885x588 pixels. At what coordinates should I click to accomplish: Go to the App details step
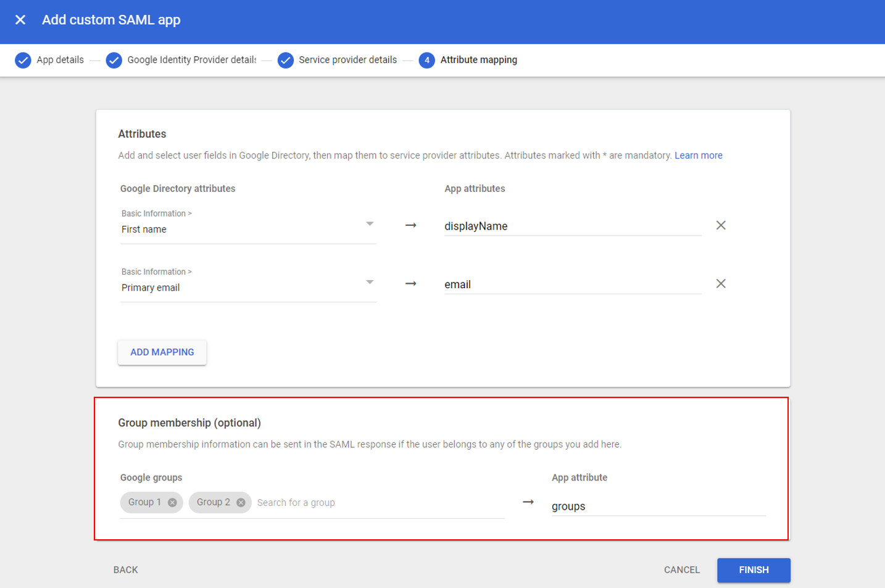tap(60, 60)
